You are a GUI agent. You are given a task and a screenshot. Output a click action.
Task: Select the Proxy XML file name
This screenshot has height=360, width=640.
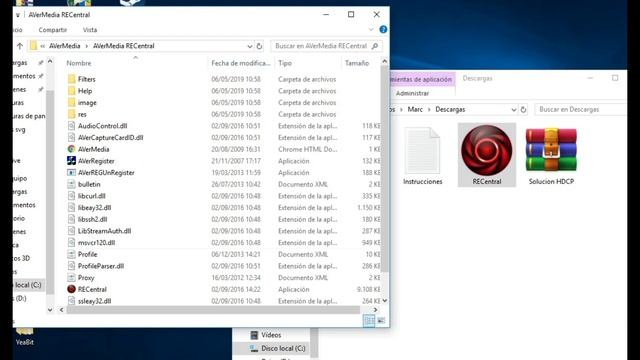pos(86,278)
